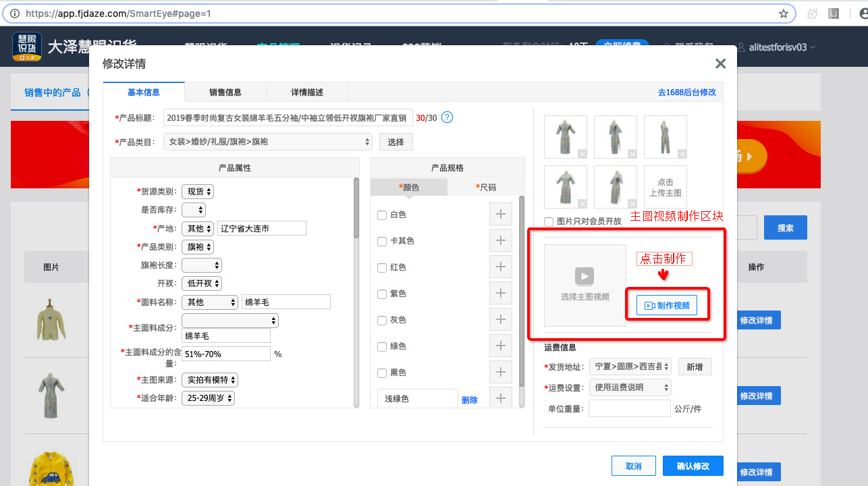Open the 运费设置 dropdown

[630, 387]
